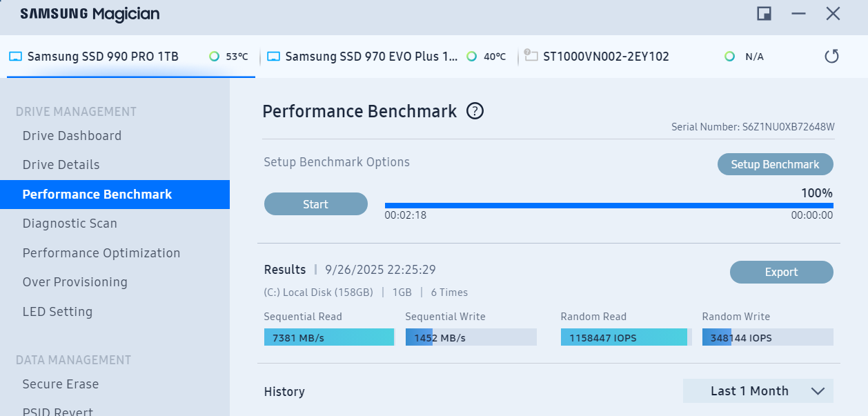The width and height of the screenshot is (868, 416).
Task: Open Drive Dashboard in sidebar
Action: (x=72, y=136)
